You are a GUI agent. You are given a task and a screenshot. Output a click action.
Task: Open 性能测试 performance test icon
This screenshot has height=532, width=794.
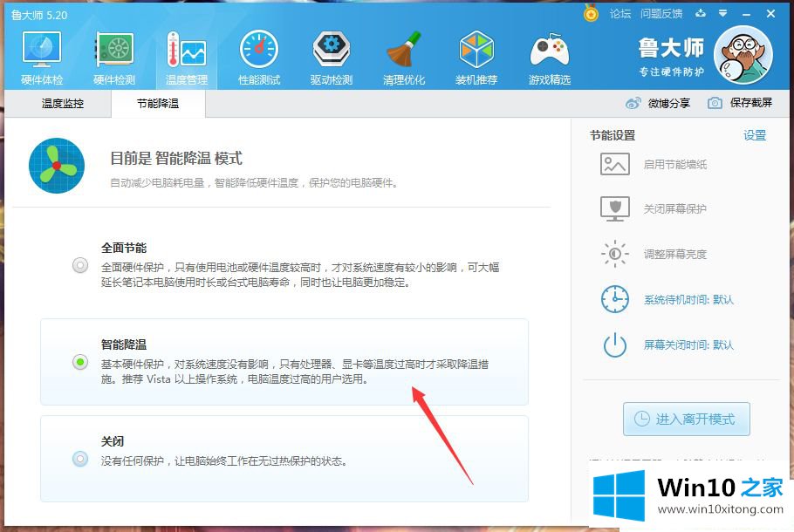pos(259,50)
